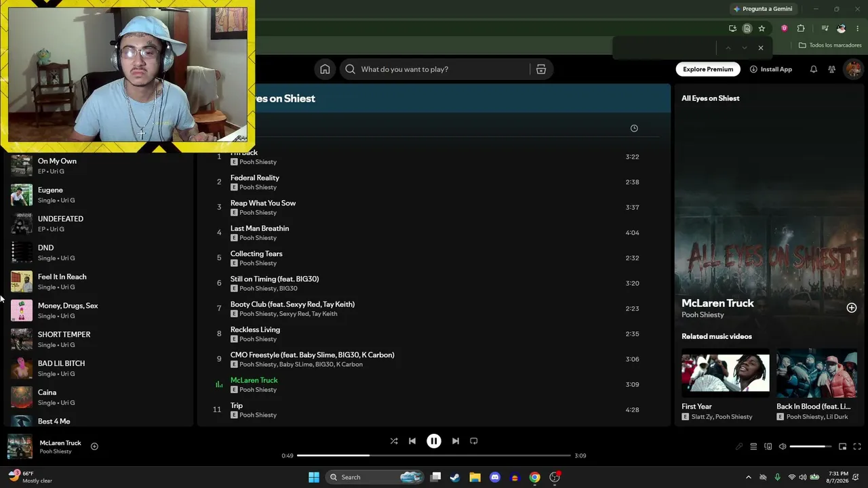This screenshot has height=488, width=868.
Task: Jump to next find-bar match
Action: pos(744,48)
